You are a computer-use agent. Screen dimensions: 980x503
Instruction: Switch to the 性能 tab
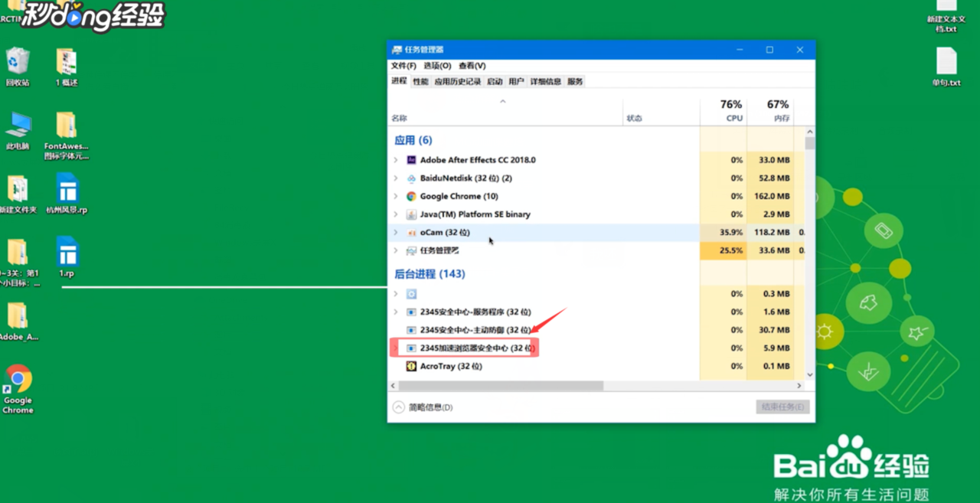point(420,82)
